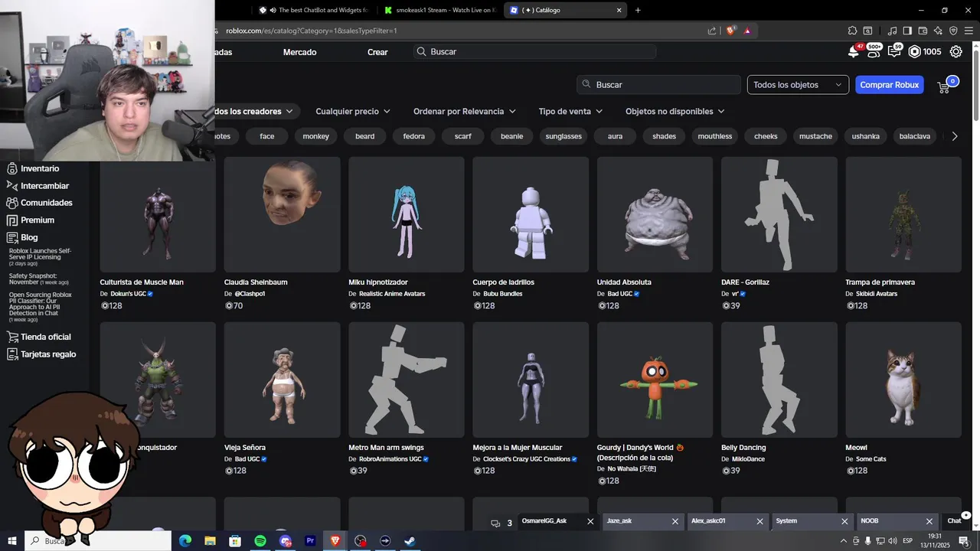
Task: Close Jaze_ask chat tab
Action: tap(675, 521)
